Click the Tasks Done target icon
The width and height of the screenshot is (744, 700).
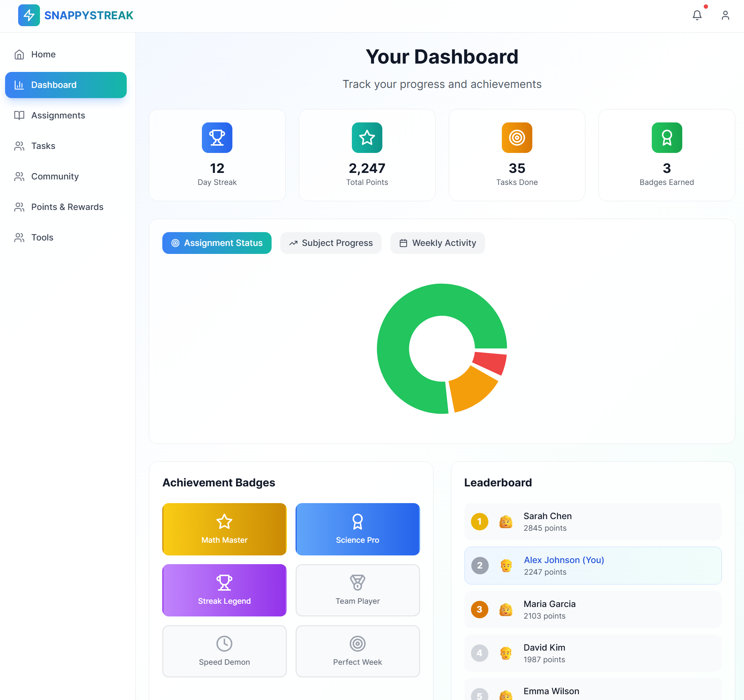517,137
